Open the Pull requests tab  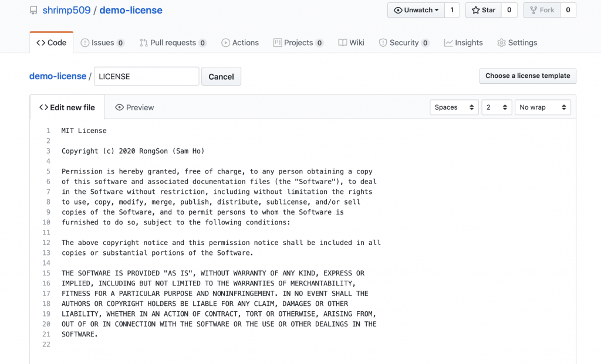point(173,42)
